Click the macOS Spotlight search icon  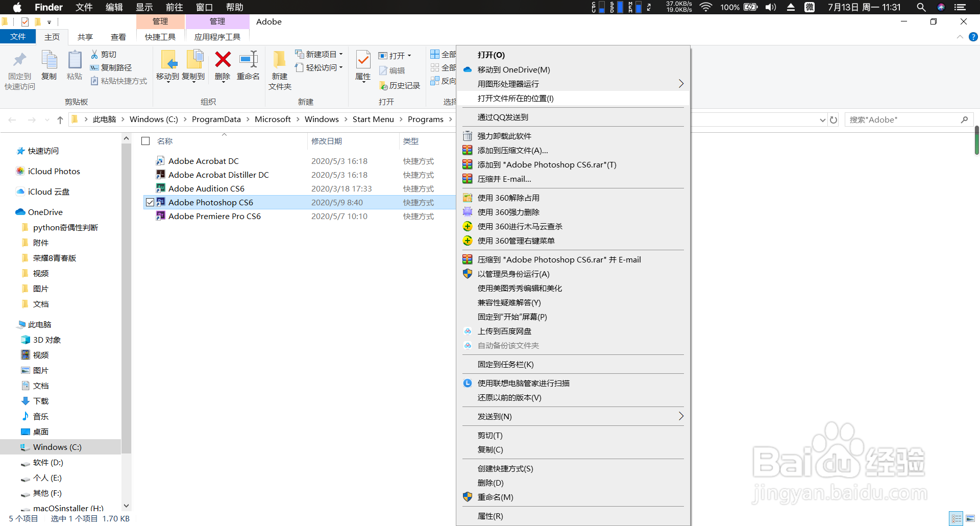[x=921, y=7]
